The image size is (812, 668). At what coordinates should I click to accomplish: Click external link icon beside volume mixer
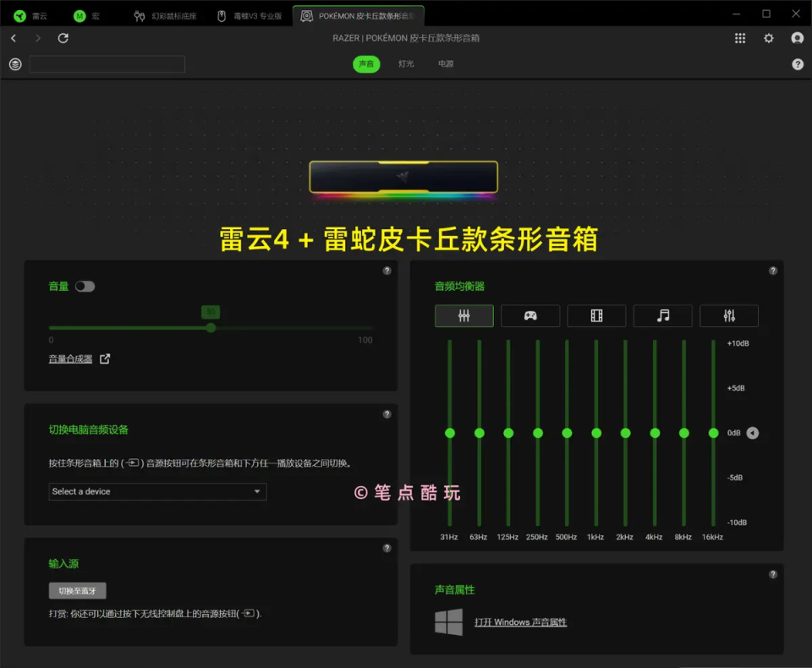click(105, 359)
